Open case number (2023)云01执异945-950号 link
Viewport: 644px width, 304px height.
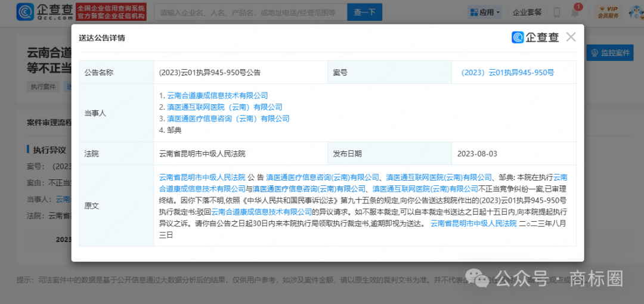point(507,72)
